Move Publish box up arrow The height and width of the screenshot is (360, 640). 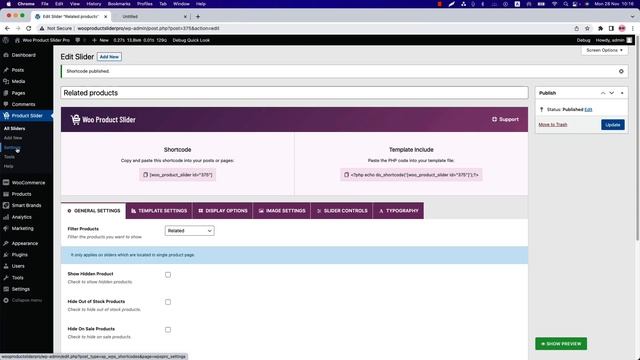tap(603, 93)
